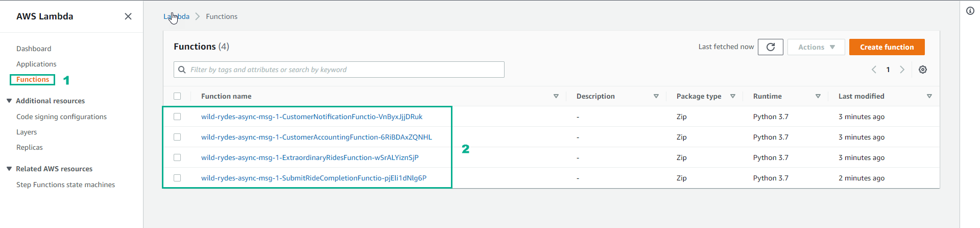The width and height of the screenshot is (980, 228).
Task: Click Zip in the ExtraordinaryRidesFunction row
Action: [x=682, y=157]
